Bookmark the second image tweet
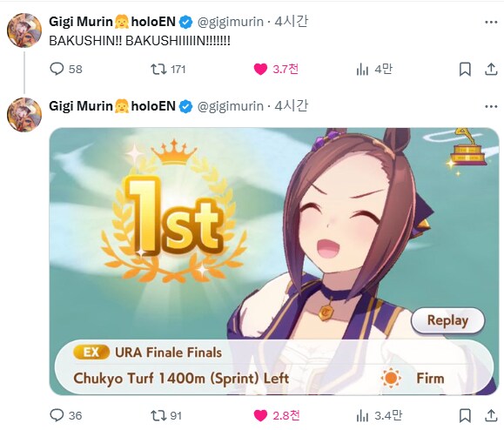 point(465,415)
